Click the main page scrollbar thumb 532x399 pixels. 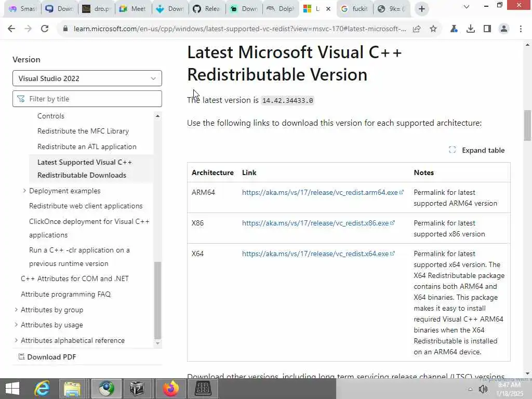527,125
